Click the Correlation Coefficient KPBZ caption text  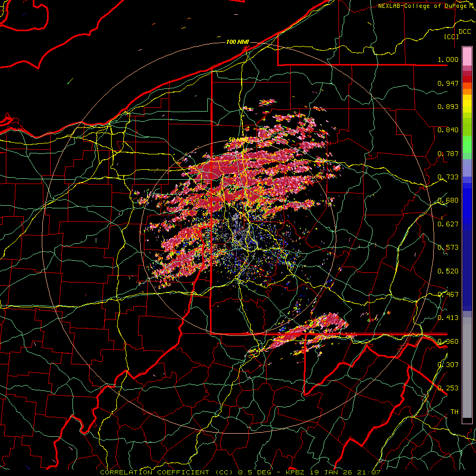click(x=240, y=472)
